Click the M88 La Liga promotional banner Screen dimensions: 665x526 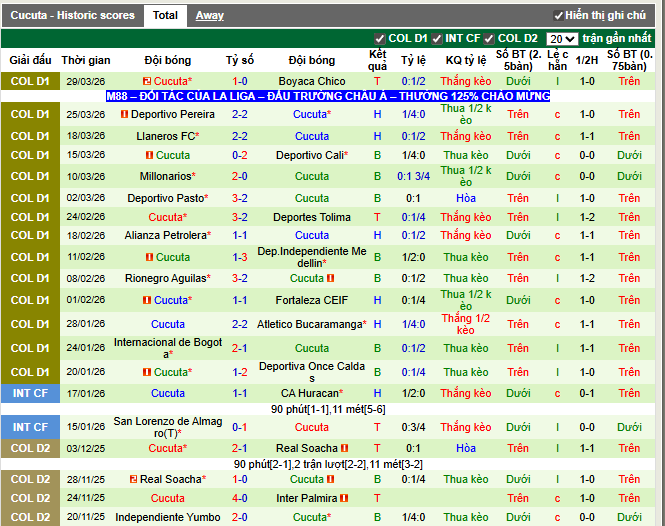click(x=328, y=97)
